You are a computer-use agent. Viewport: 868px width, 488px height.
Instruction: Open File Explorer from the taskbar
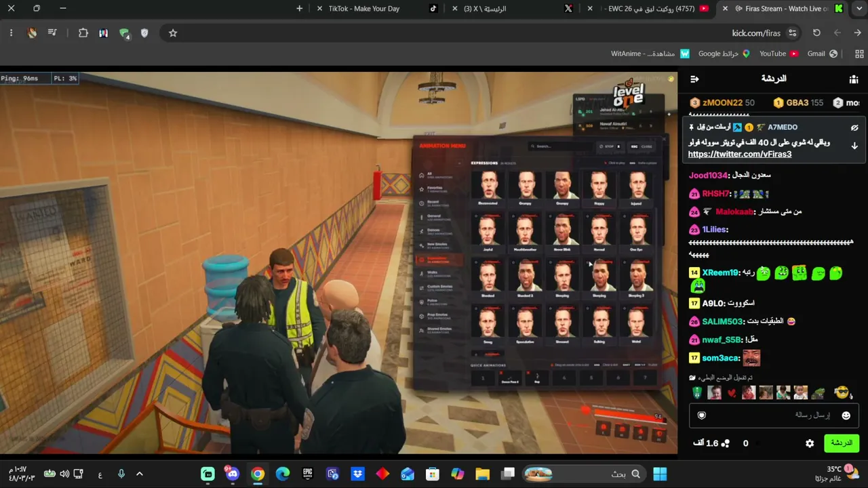click(x=482, y=474)
